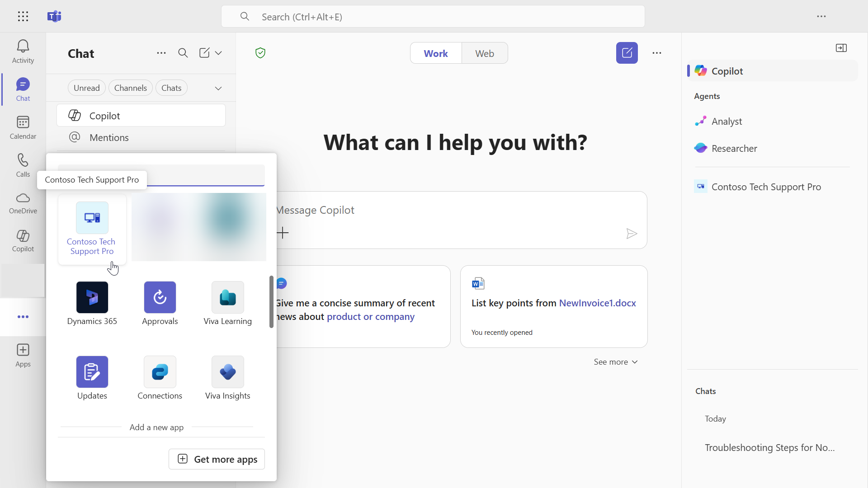
Task: Open the Researcher agent
Action: (x=772, y=148)
